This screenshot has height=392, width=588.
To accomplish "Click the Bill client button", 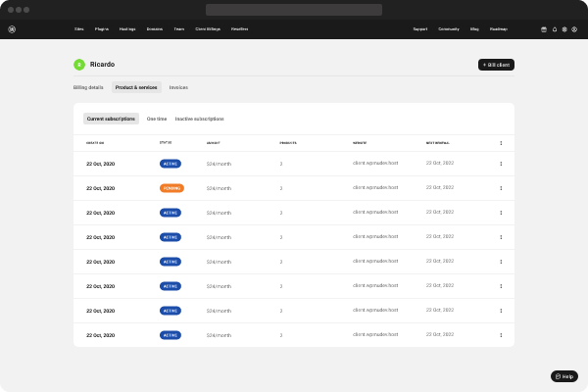I will click(x=496, y=65).
